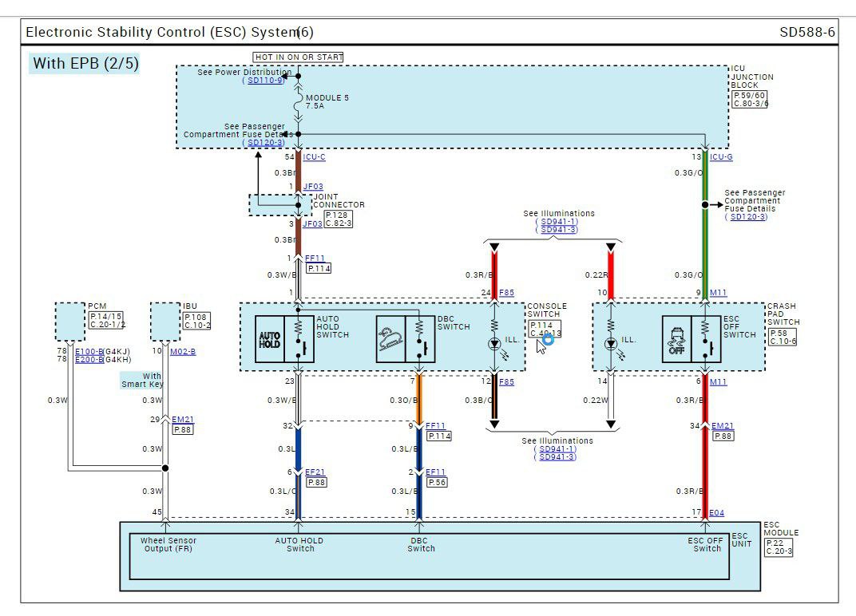Open the E200-B connector link
The height and width of the screenshot is (616, 856).
(89, 360)
